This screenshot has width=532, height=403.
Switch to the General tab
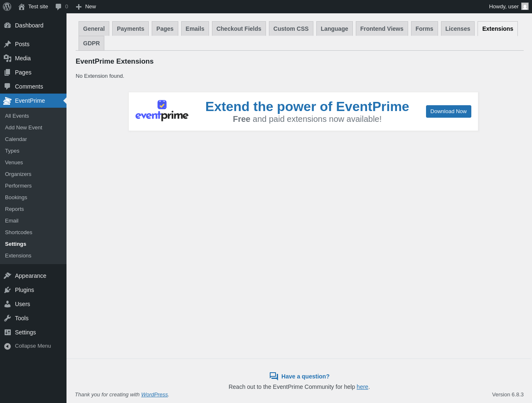pyautogui.click(x=94, y=29)
